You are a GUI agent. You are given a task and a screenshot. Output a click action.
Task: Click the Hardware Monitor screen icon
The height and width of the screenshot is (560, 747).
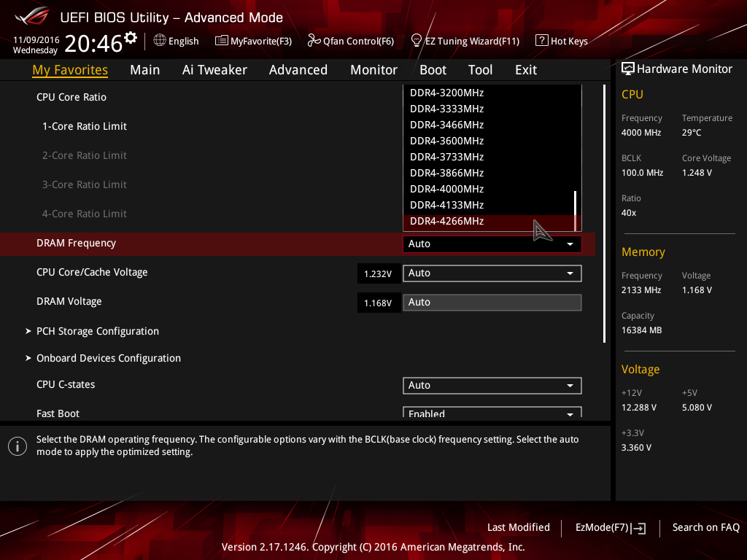coord(628,69)
